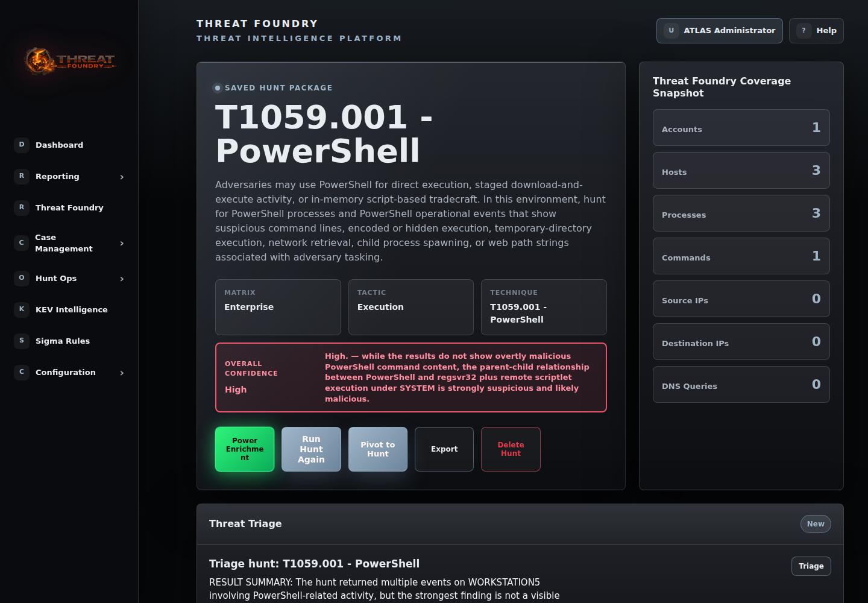Open the Accounts coverage card
The height and width of the screenshot is (603, 868).
(x=741, y=128)
